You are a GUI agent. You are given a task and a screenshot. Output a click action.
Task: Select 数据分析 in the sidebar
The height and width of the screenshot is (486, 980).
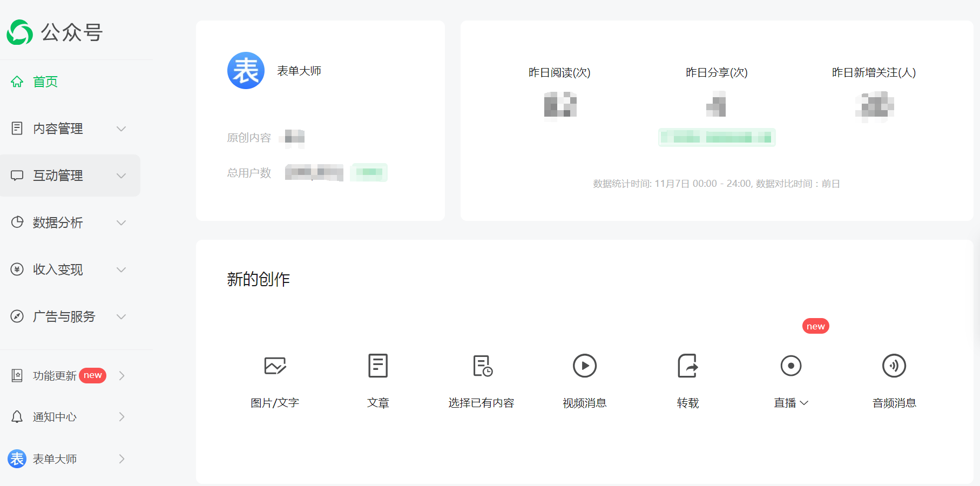(x=58, y=222)
